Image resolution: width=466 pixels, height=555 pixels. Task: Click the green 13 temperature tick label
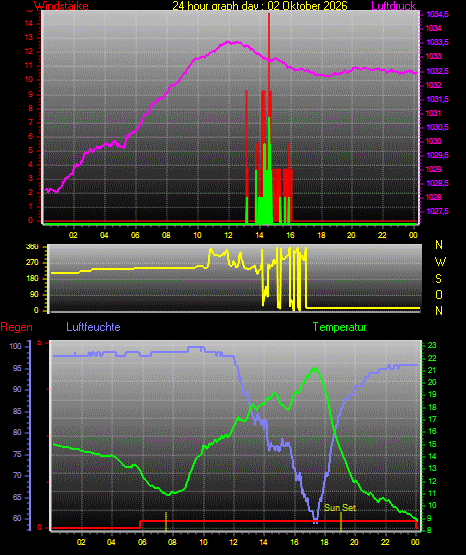coord(432,468)
